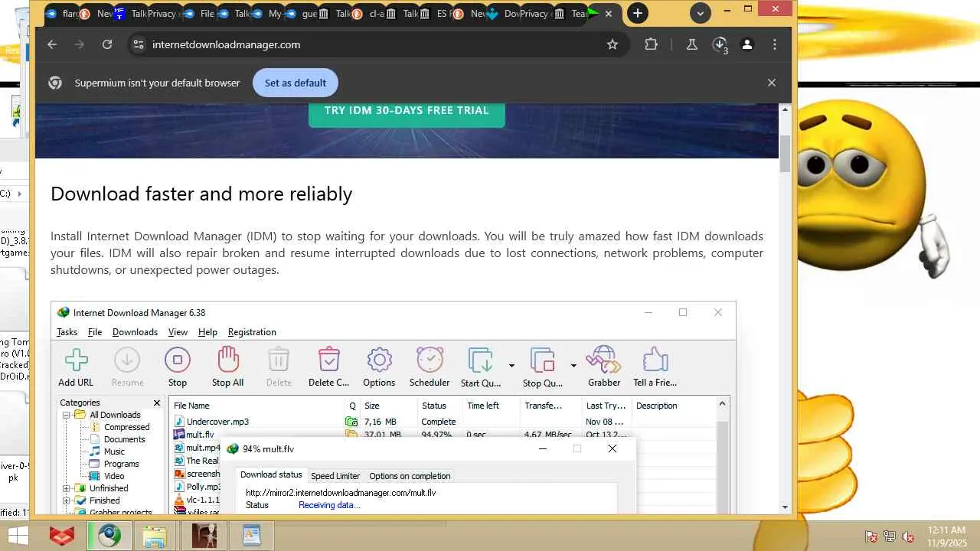
Task: Close the Categories panel with its X
Action: click(157, 403)
